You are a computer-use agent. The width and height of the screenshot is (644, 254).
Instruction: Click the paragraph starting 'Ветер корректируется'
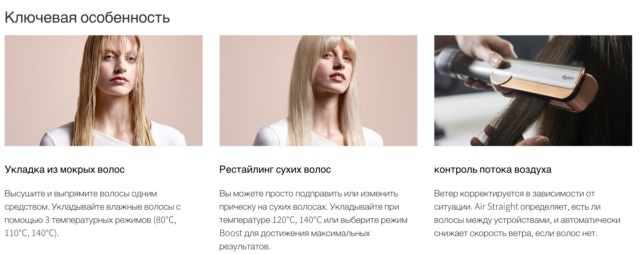(527, 213)
